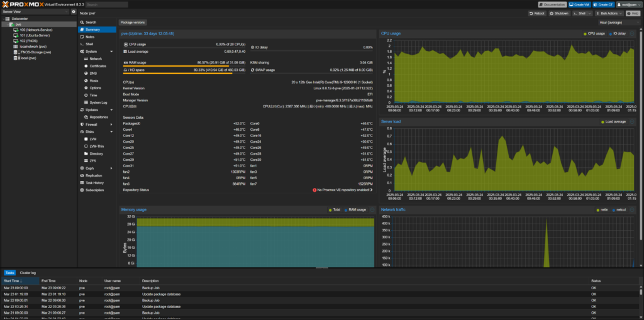
Task: Expand the Firewall menu section
Action: [x=111, y=124]
